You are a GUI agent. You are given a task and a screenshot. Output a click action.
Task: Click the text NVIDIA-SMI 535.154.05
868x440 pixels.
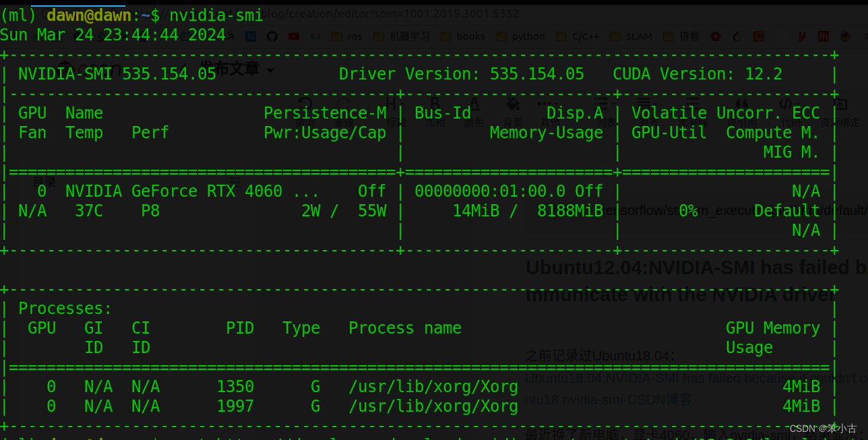(117, 74)
